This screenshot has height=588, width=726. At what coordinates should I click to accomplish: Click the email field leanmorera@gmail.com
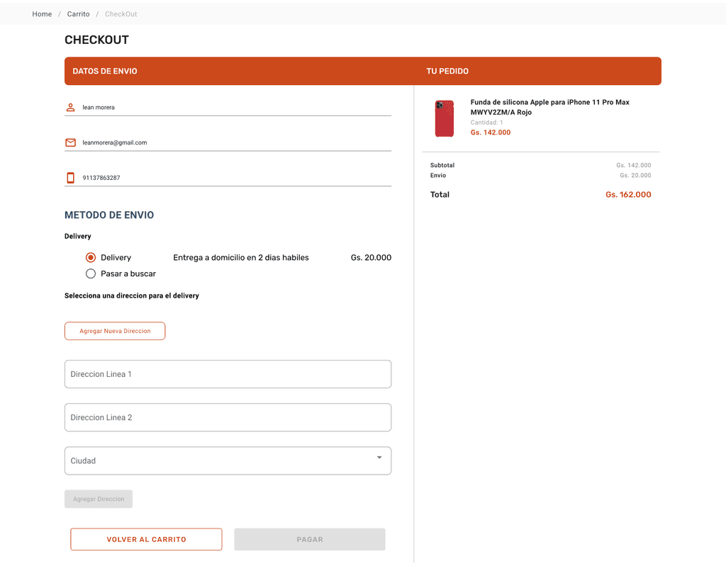pyautogui.click(x=228, y=142)
